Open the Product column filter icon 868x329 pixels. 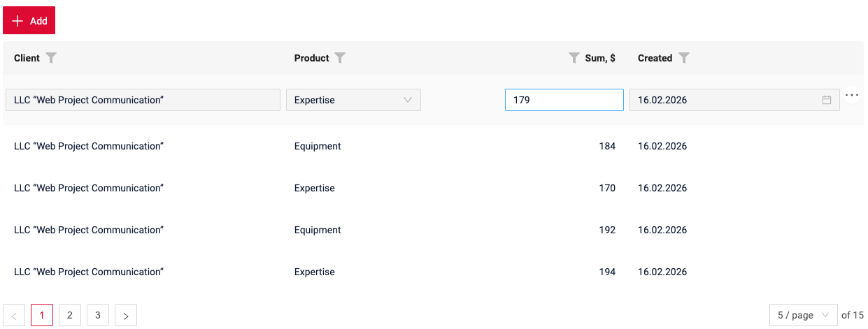340,58
